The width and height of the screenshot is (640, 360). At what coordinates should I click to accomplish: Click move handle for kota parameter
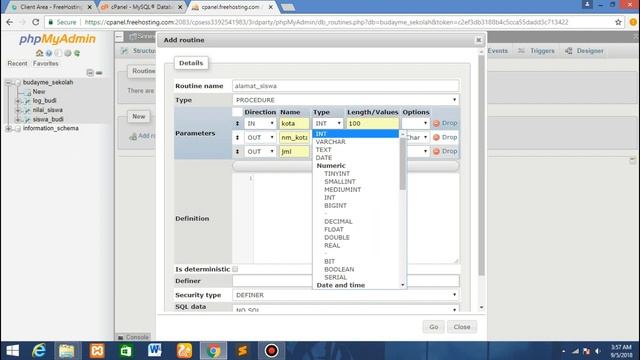(x=237, y=123)
